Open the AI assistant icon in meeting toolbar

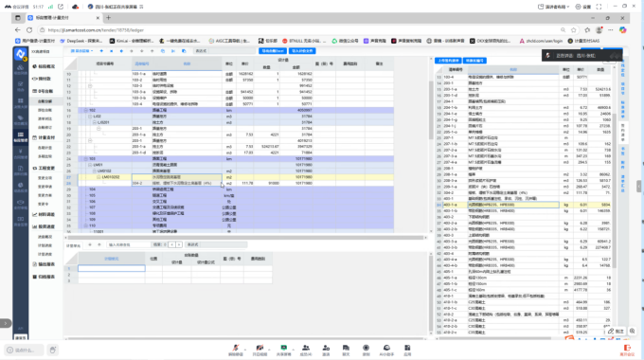[x=386, y=350]
